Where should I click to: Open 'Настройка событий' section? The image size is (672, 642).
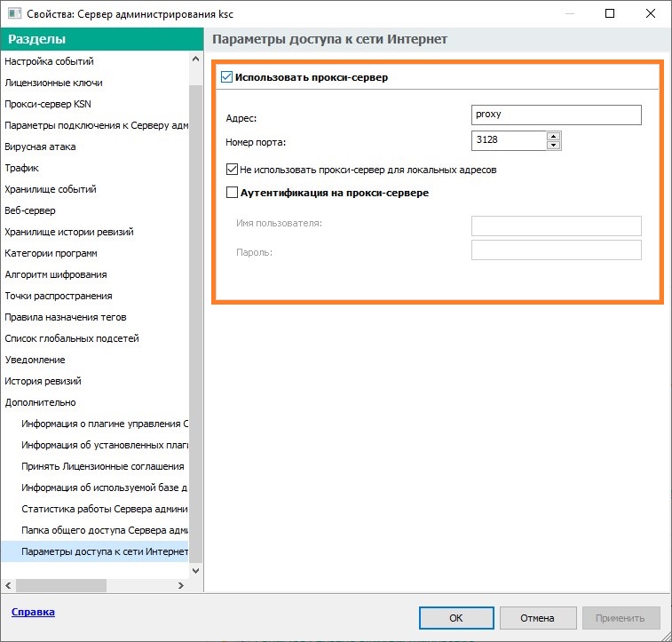pyautogui.click(x=49, y=61)
